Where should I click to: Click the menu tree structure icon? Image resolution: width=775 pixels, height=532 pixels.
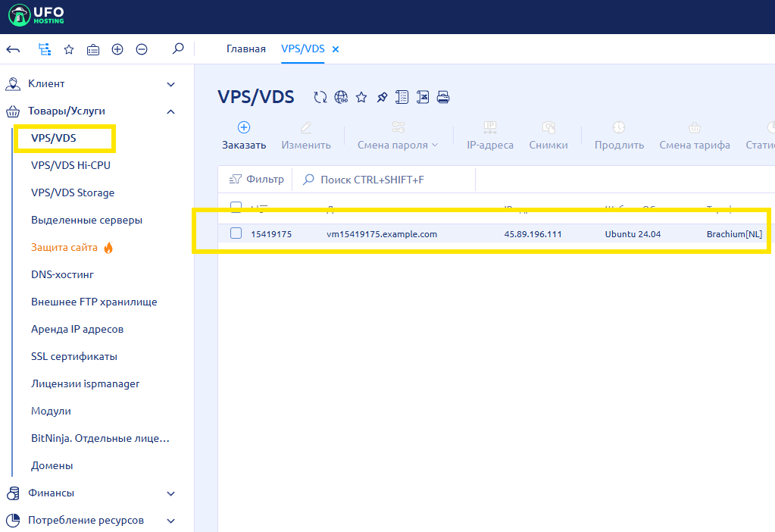[45, 49]
